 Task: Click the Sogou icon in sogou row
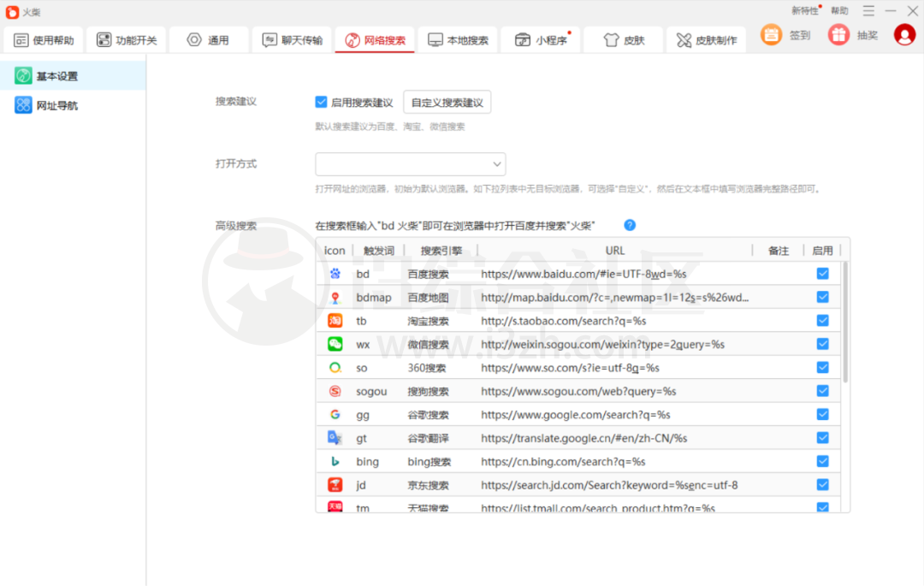[x=335, y=391]
